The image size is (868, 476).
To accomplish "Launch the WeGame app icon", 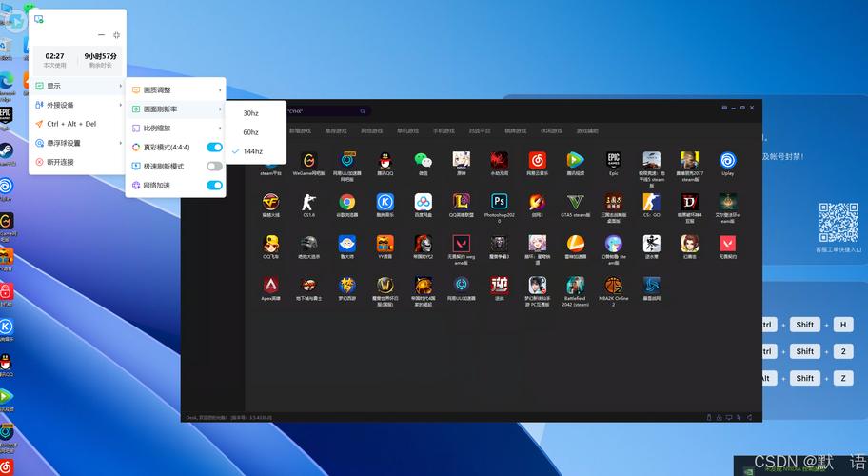I will [309, 160].
